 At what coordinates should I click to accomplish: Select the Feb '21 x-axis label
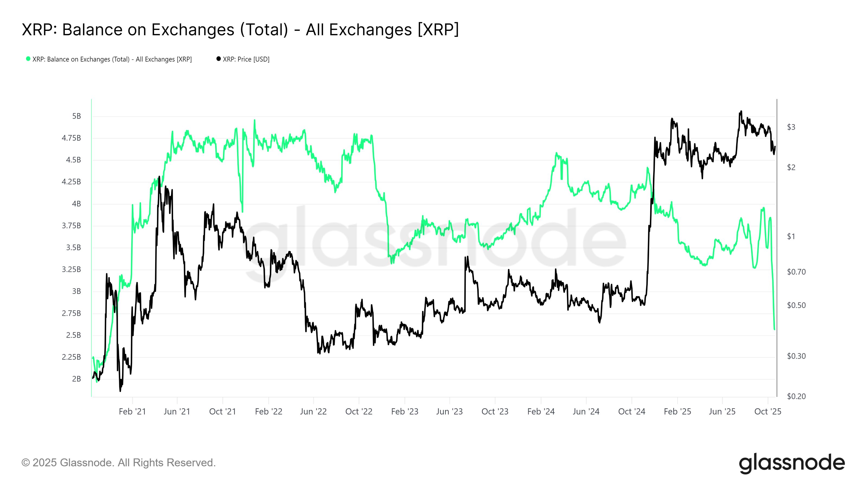pyautogui.click(x=132, y=412)
